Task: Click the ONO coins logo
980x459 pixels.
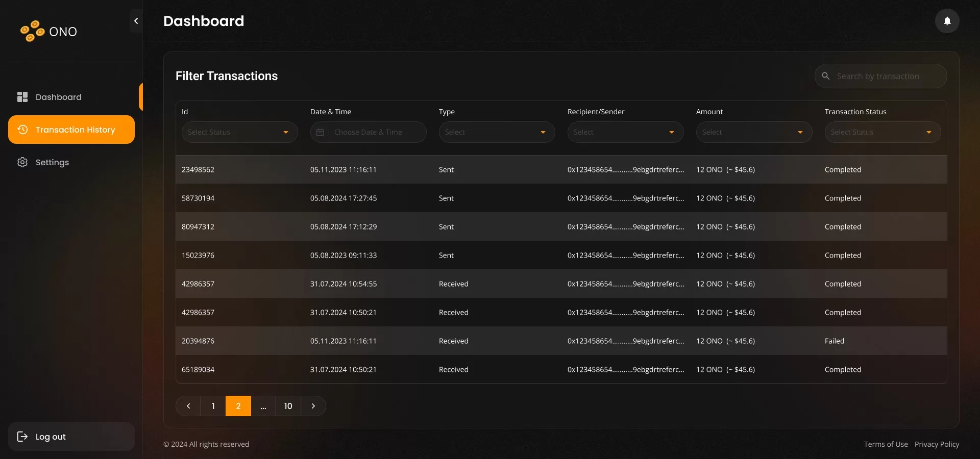Action: 32,31
